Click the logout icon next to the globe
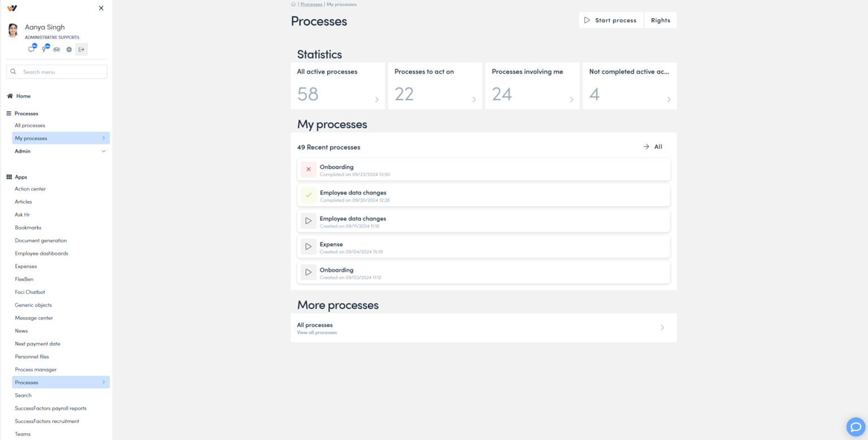 point(81,49)
